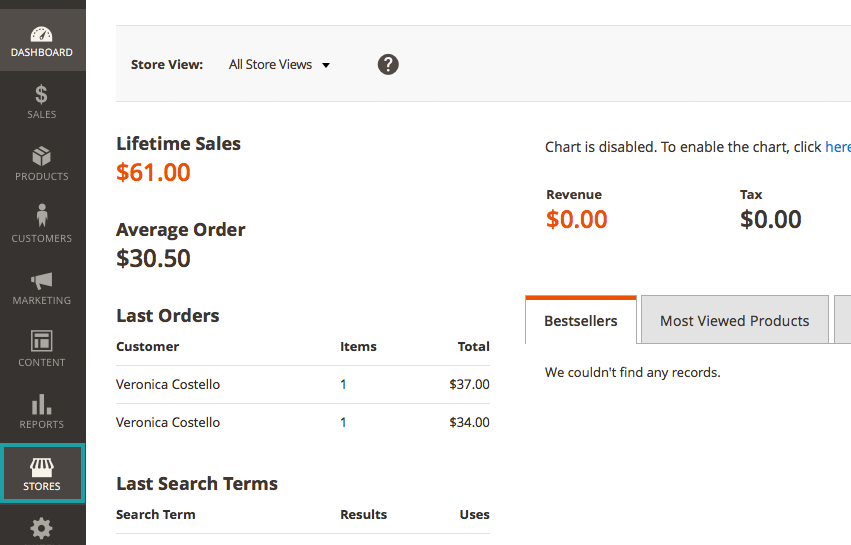Click the Search Term column header
This screenshot has height=545, width=851.
pyautogui.click(x=156, y=514)
